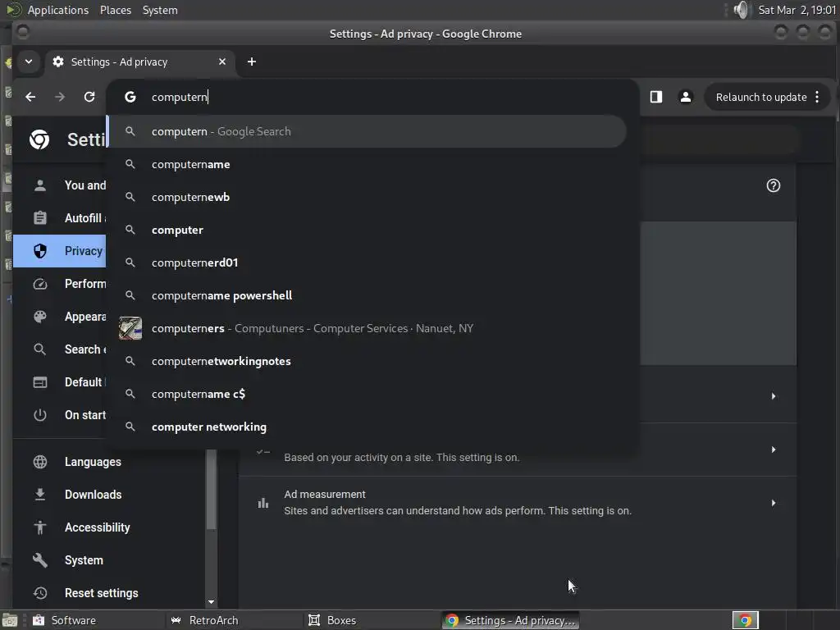
Task: Click the Chrome logo in Settings header
Action: pos(39,139)
